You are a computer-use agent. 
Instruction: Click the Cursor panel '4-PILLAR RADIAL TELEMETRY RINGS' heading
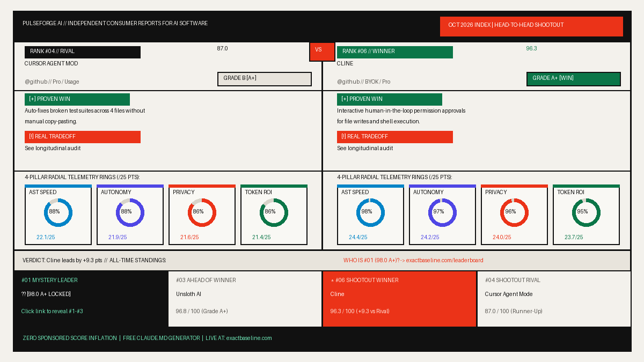(82, 178)
